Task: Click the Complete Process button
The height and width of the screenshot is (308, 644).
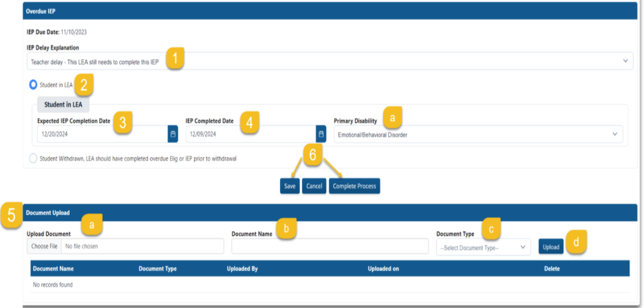Action: [x=354, y=186]
